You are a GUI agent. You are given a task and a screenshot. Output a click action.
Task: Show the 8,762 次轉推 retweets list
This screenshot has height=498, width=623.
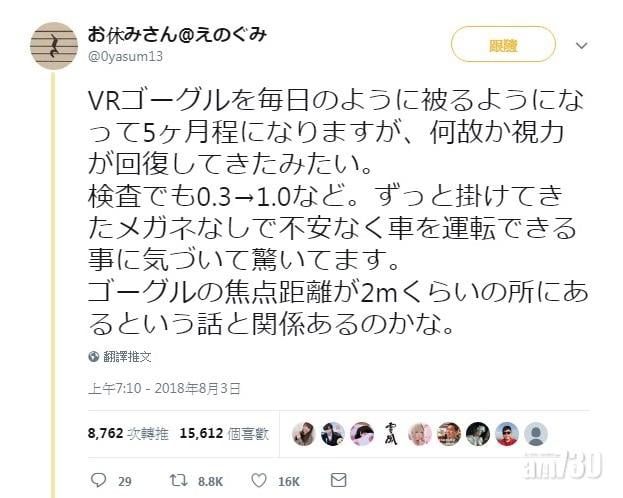coord(128,434)
